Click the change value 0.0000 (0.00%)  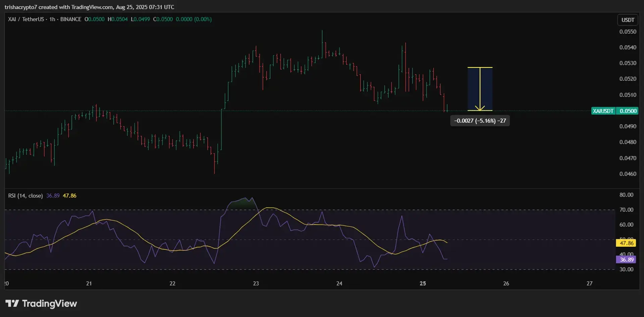[194, 19]
